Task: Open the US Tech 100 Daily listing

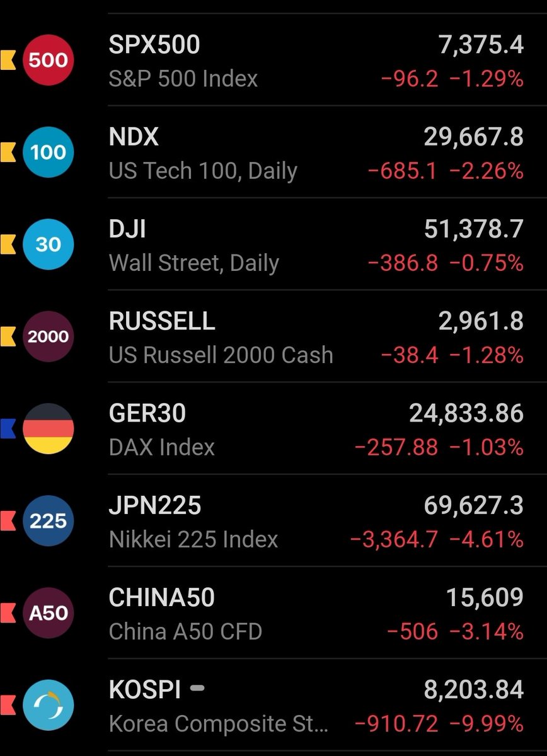Action: coord(316,152)
